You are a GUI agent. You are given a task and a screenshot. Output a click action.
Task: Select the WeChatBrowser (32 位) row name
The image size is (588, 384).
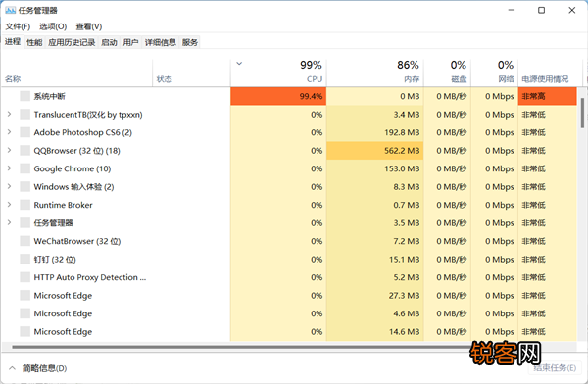(x=77, y=241)
